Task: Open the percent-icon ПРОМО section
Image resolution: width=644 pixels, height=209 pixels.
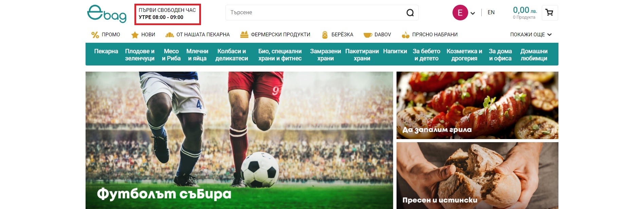Action: (106, 35)
